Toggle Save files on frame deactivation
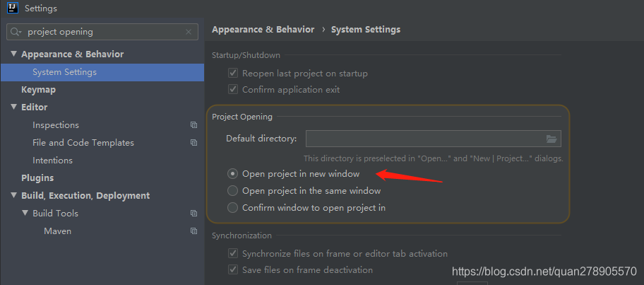644x285 pixels. pos(233,269)
